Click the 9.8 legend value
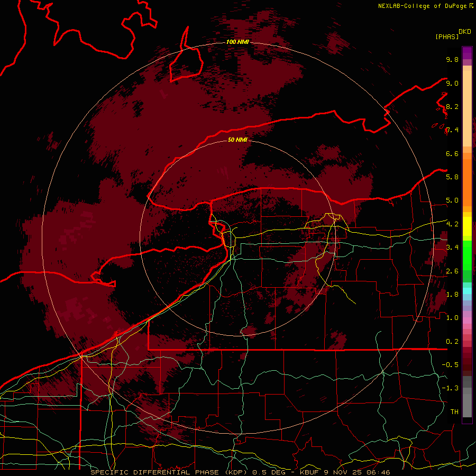 coord(452,59)
